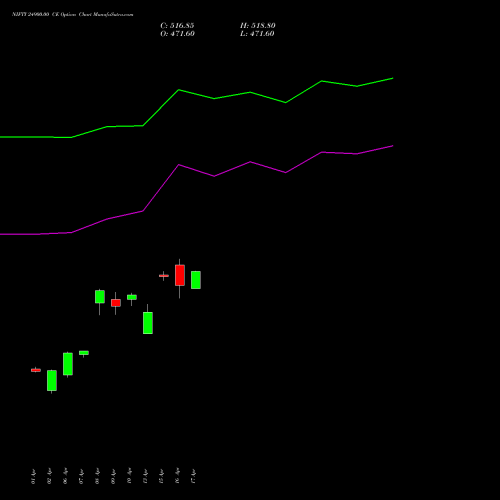Viewport: 500px width, 500px height.
Task: Click the 17 Apr date label
Action: point(193,477)
